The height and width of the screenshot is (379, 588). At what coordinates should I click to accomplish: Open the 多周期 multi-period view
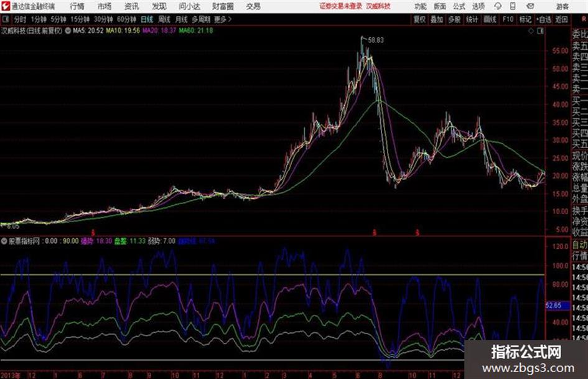[x=201, y=19]
